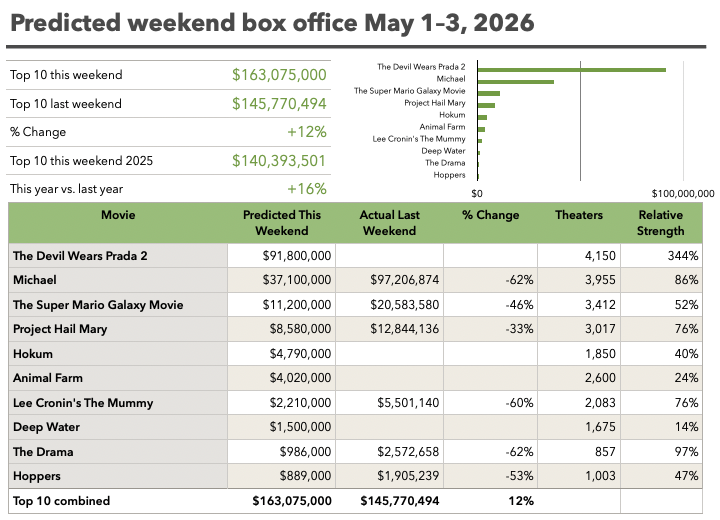Click the $100,000,000 chart axis label
Screen dimensions: 720x520
coord(683,194)
